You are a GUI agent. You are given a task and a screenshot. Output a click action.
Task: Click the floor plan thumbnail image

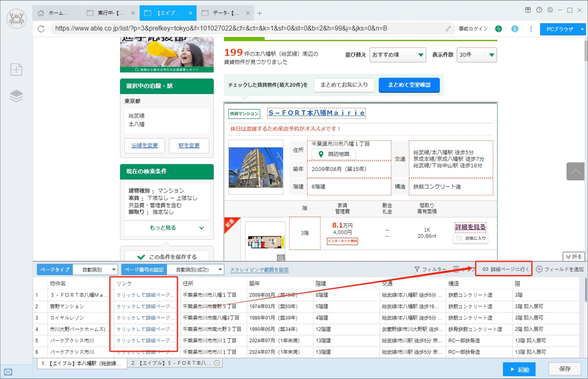coord(265,241)
